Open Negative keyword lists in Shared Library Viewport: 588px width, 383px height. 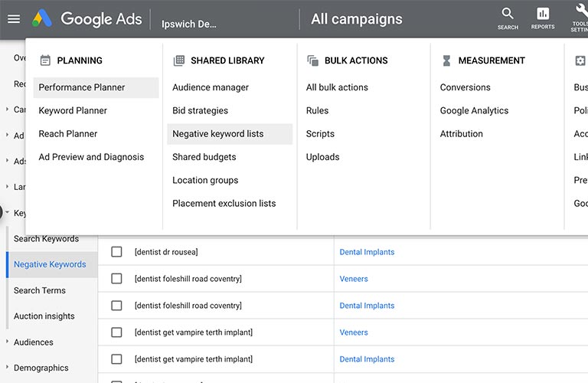[x=218, y=134]
